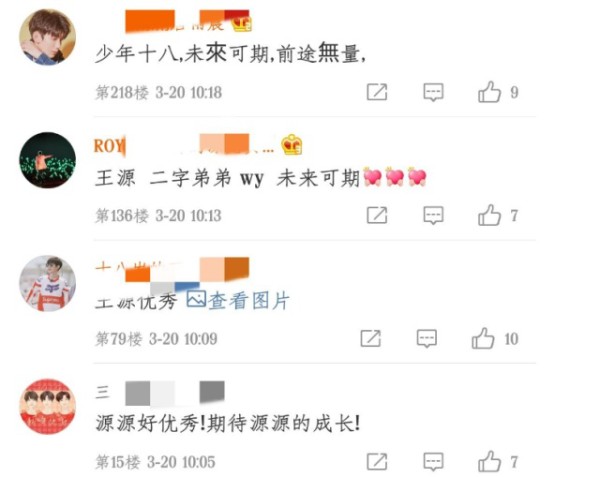
Task: Click crown badge beside ROY username
Action: coord(292,145)
